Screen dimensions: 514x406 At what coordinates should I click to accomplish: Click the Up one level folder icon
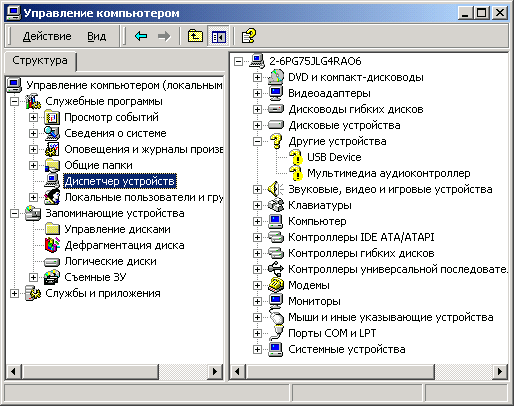tap(195, 36)
